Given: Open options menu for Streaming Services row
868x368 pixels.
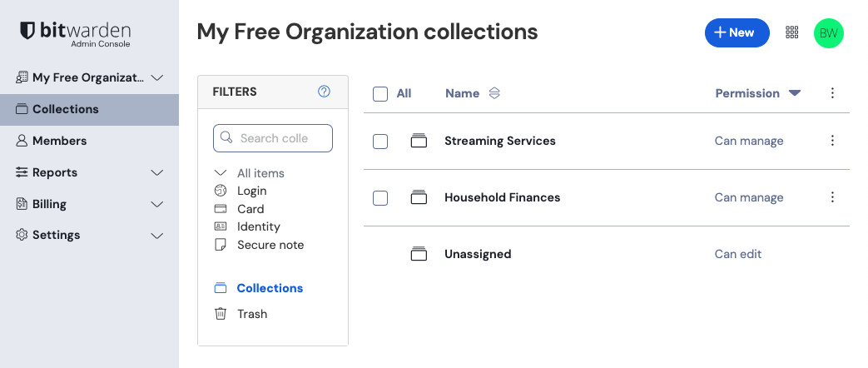Looking at the screenshot, I should coord(832,141).
